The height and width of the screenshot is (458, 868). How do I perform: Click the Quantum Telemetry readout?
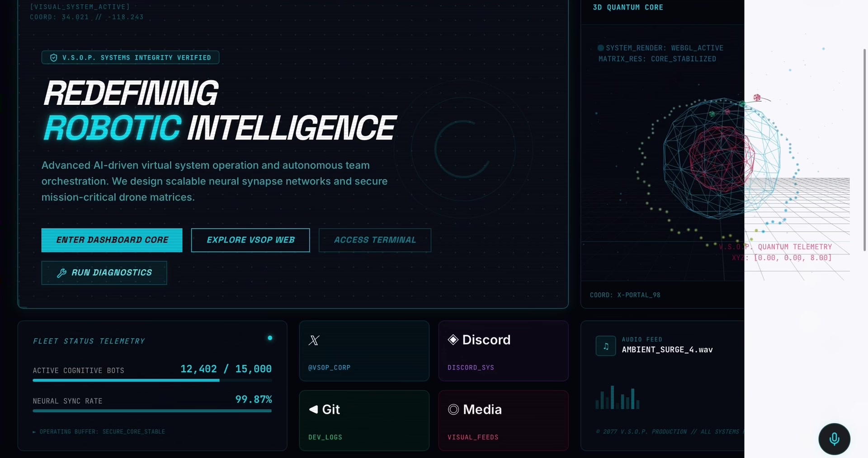776,252
